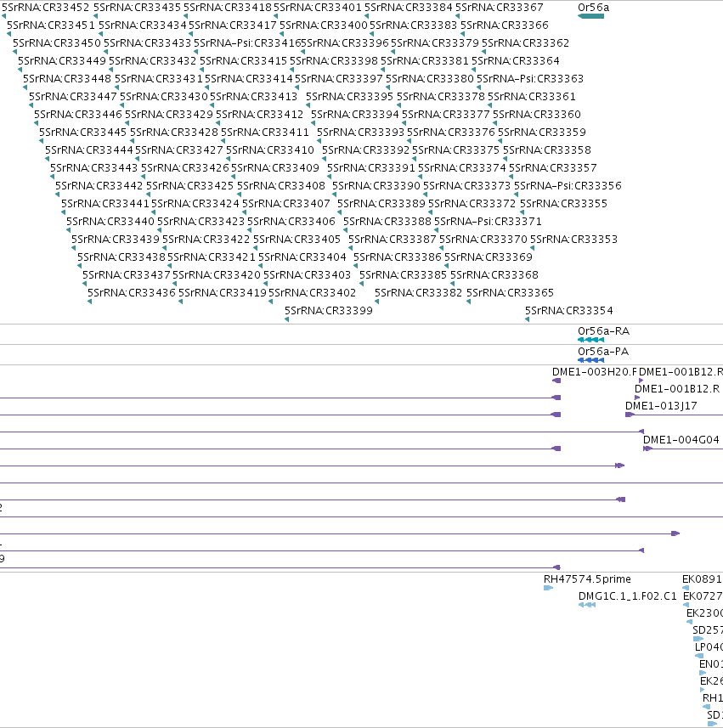Click the 5SrRNA:CR33442 label
Image resolution: width=723 pixels, height=728 pixels.
pyautogui.click(x=99, y=186)
